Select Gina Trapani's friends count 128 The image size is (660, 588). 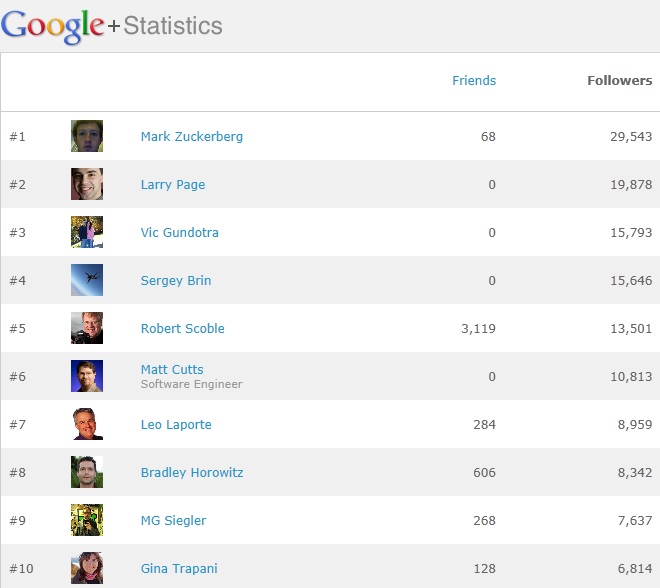coord(484,569)
